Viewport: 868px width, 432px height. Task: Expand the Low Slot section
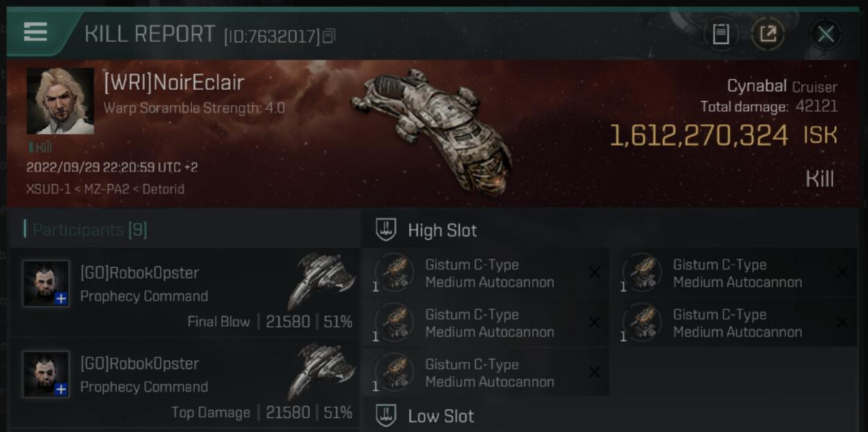386,416
